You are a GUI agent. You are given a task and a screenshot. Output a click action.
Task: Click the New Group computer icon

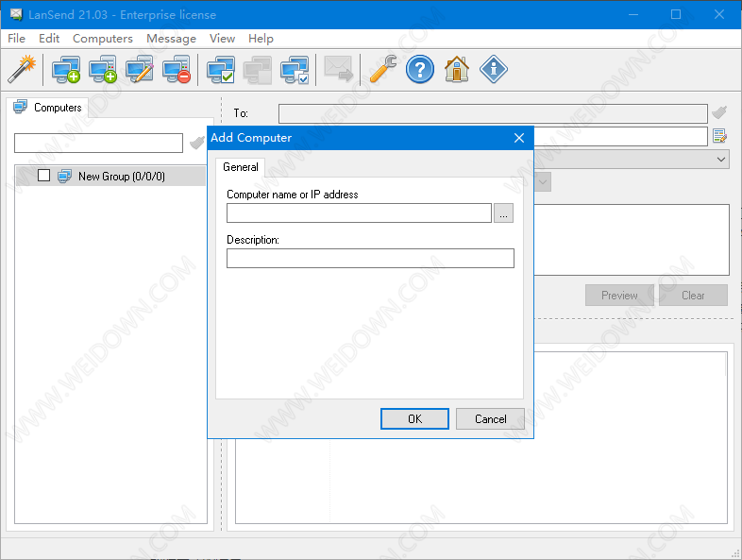pos(64,176)
